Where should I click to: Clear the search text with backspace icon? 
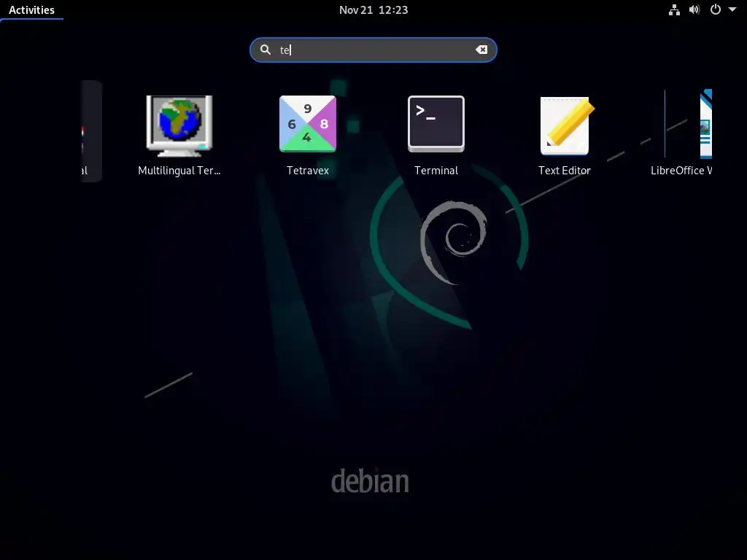point(481,50)
